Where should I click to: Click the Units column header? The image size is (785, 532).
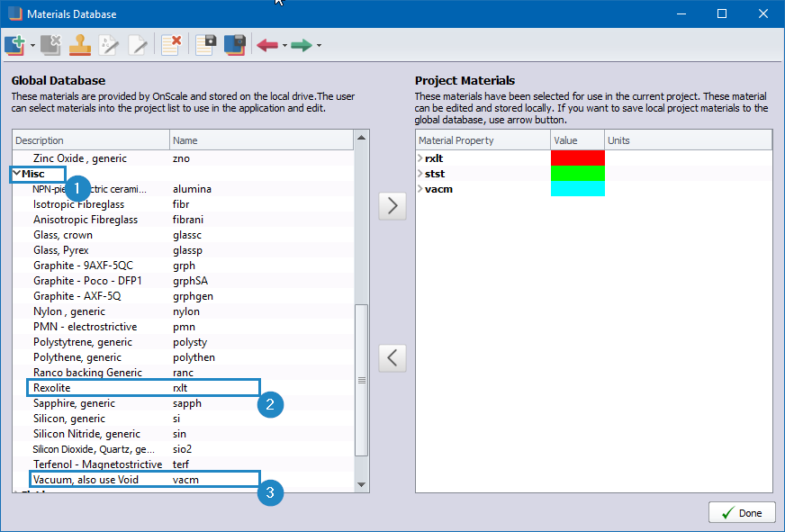tap(689, 140)
